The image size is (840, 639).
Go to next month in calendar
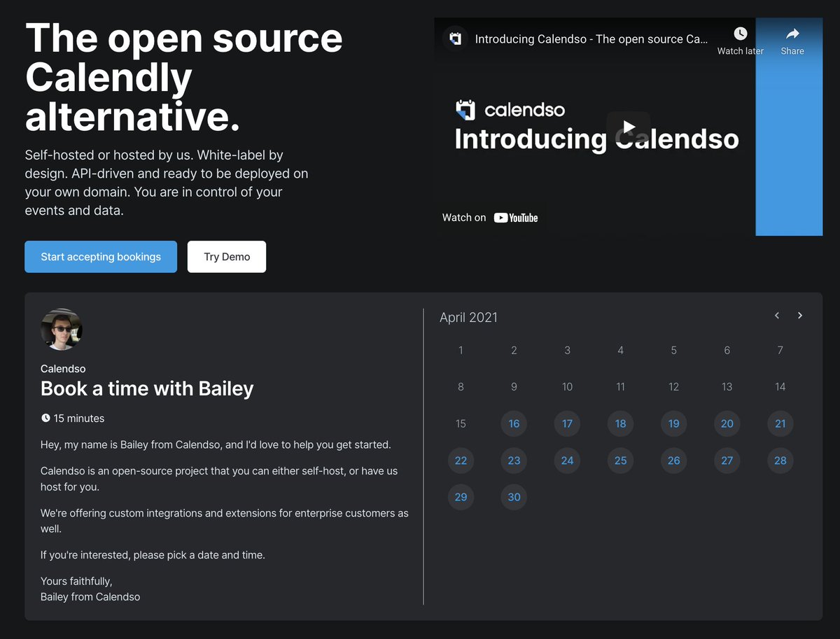click(x=800, y=316)
